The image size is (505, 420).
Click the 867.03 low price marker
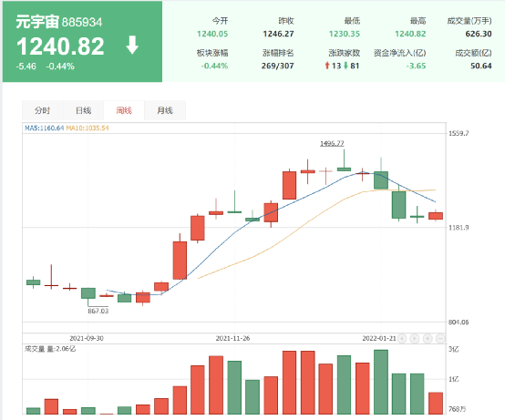98,311
